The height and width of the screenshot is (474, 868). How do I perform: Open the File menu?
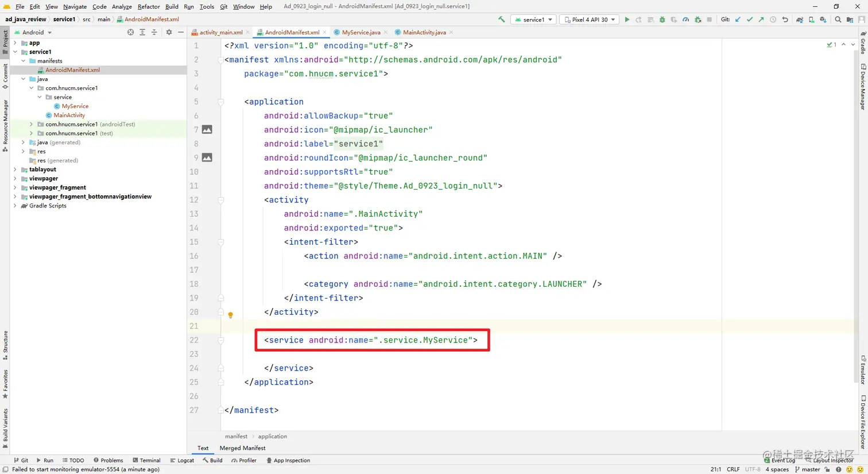[20, 6]
